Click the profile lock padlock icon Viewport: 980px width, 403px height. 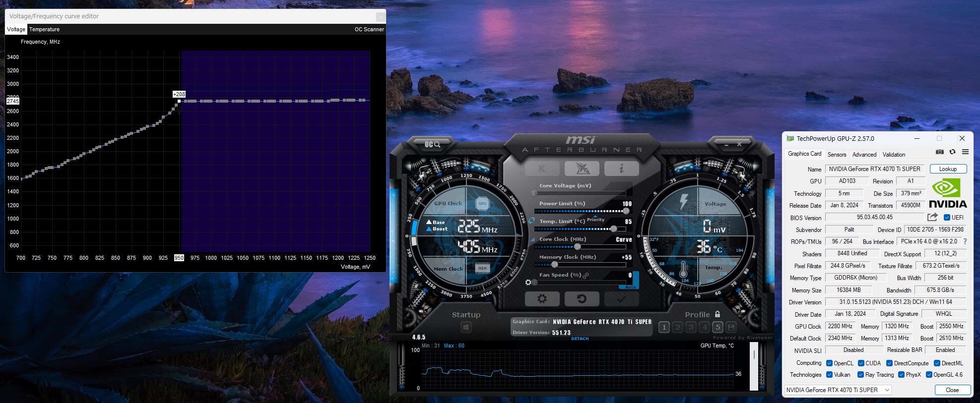point(718,314)
